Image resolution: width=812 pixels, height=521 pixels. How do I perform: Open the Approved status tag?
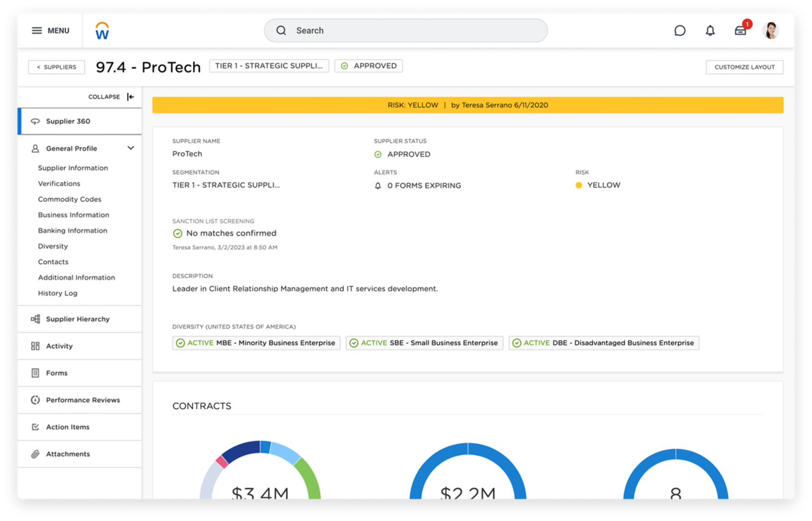[368, 66]
